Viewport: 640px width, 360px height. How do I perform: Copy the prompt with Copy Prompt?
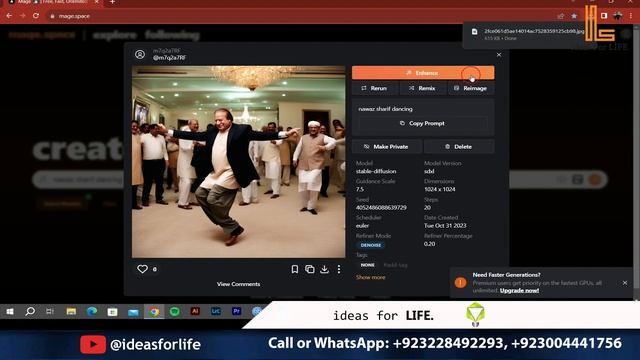pyautogui.click(x=422, y=123)
